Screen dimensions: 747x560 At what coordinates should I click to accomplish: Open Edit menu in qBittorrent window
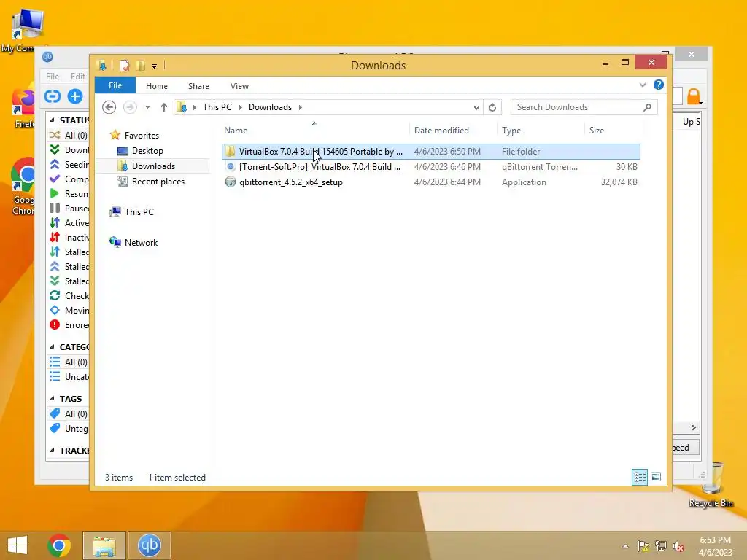click(77, 76)
